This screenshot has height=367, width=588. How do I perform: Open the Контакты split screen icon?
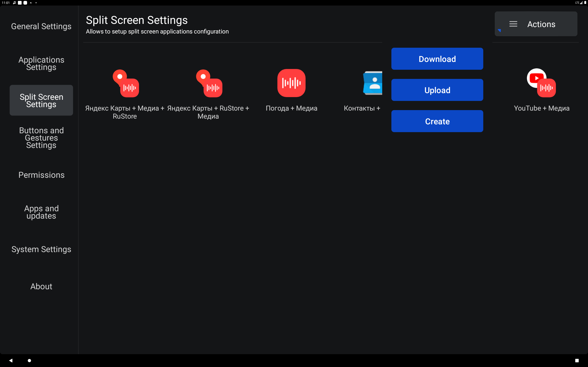[373, 83]
